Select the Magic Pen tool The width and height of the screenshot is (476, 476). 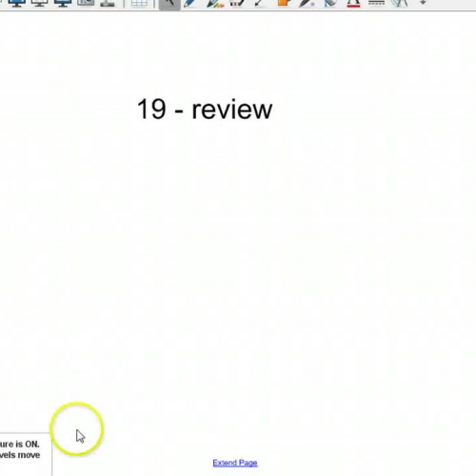(x=307, y=3)
